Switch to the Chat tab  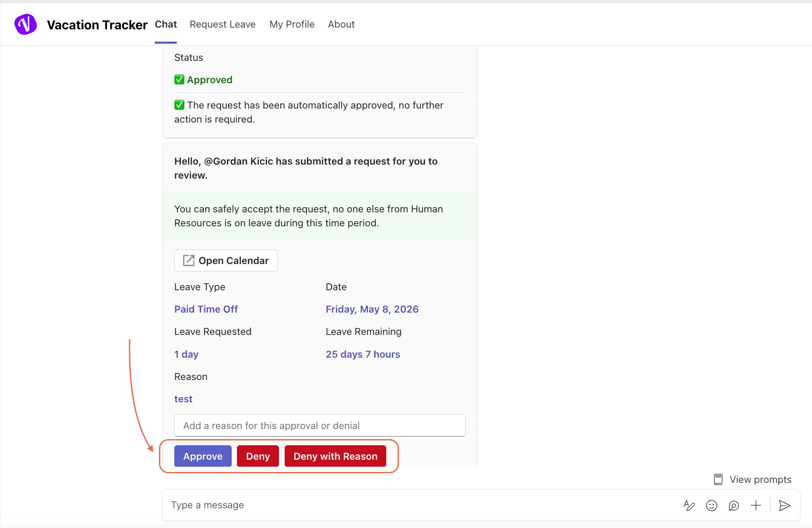166,25
